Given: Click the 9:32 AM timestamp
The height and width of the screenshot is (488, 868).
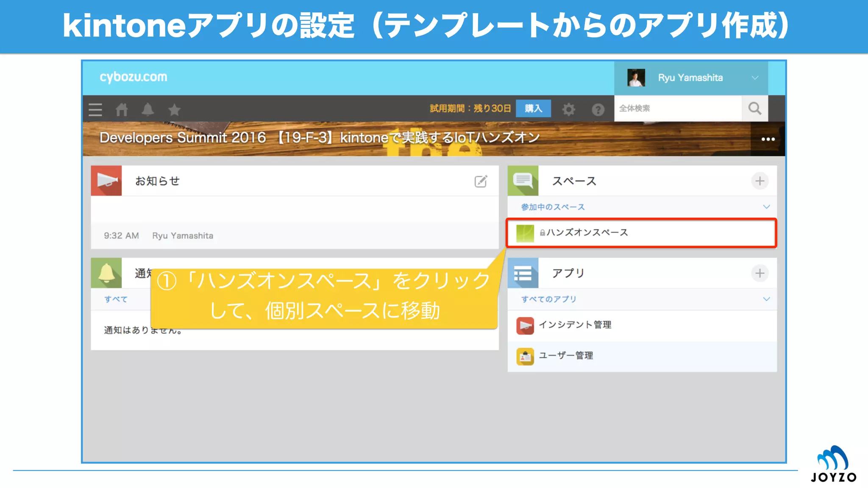Looking at the screenshot, I should pos(121,236).
